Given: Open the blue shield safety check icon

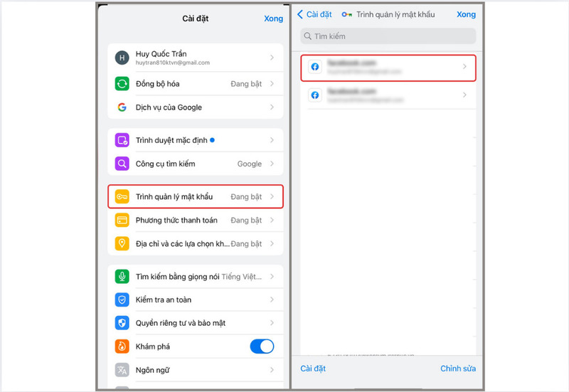Looking at the screenshot, I should [122, 300].
